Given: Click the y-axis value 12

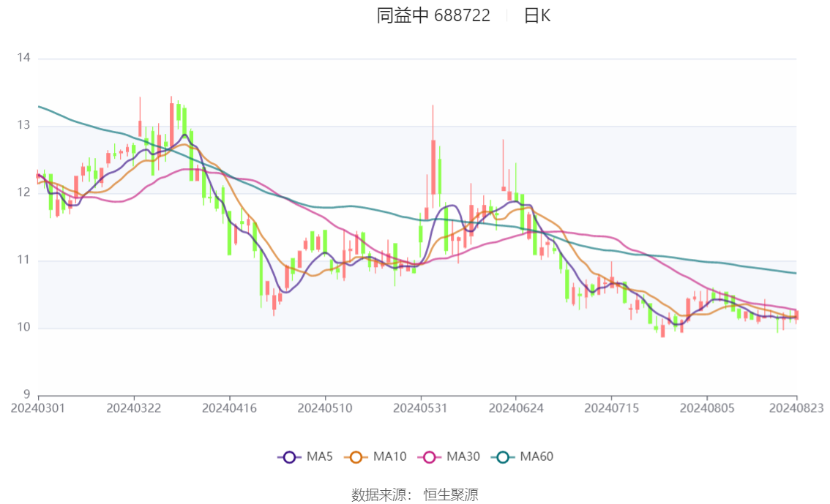Looking at the screenshot, I should point(24,192).
